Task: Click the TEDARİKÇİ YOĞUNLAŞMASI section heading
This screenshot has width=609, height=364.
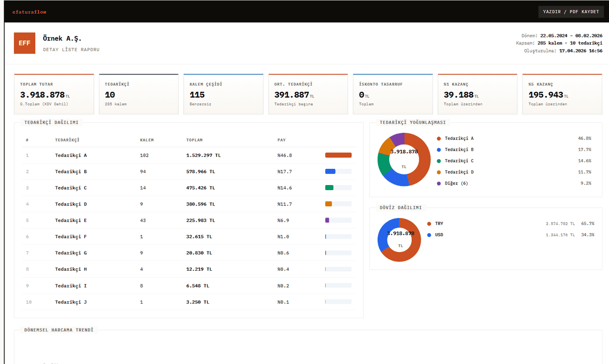Action: click(413, 122)
